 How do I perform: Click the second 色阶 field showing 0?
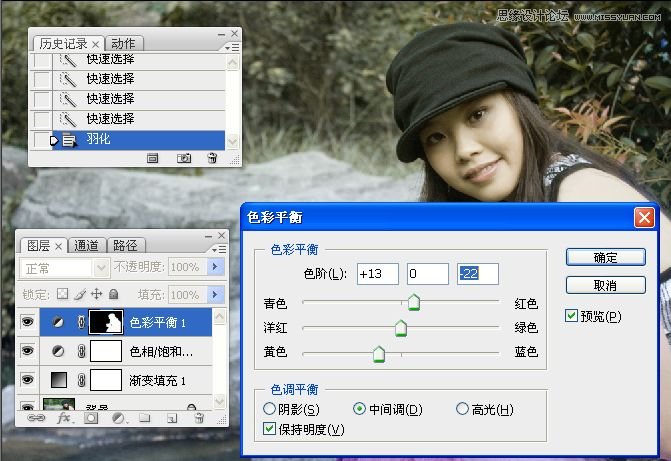428,274
